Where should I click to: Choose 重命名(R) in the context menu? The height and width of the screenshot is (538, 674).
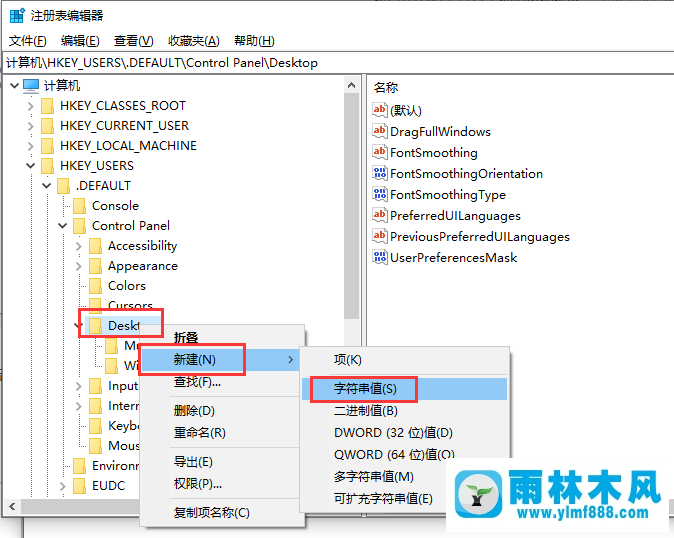(221, 432)
